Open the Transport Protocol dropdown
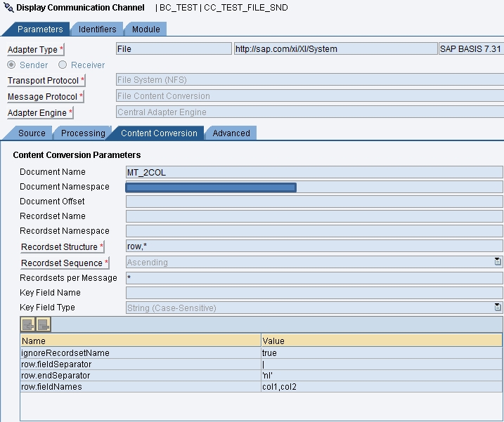This screenshot has height=422, width=504. point(310,79)
